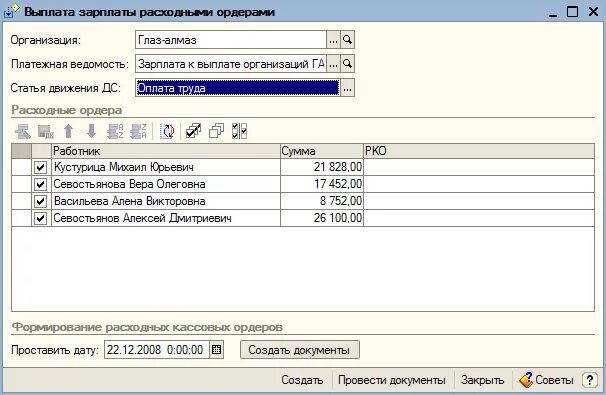This screenshot has width=606, height=395.
Task: Select name Васильева Алена Викторовна
Action: tap(129, 201)
